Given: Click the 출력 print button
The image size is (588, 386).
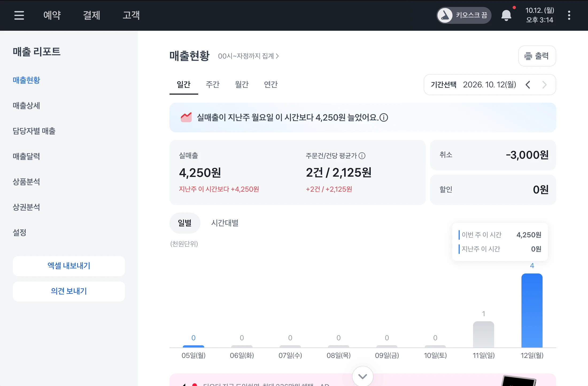Looking at the screenshot, I should point(537,56).
